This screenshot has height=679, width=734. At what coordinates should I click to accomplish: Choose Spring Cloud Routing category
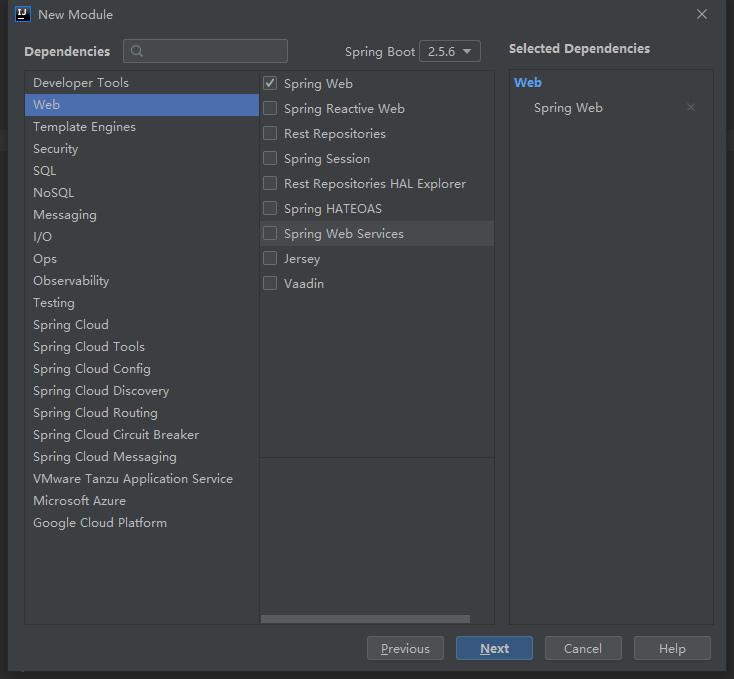coord(141,413)
